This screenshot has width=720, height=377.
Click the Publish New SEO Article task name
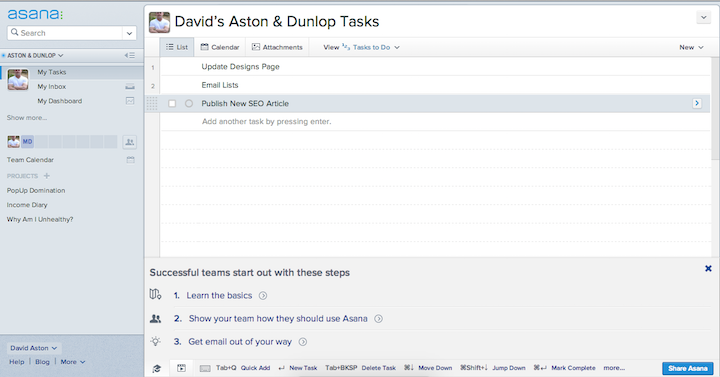245,103
